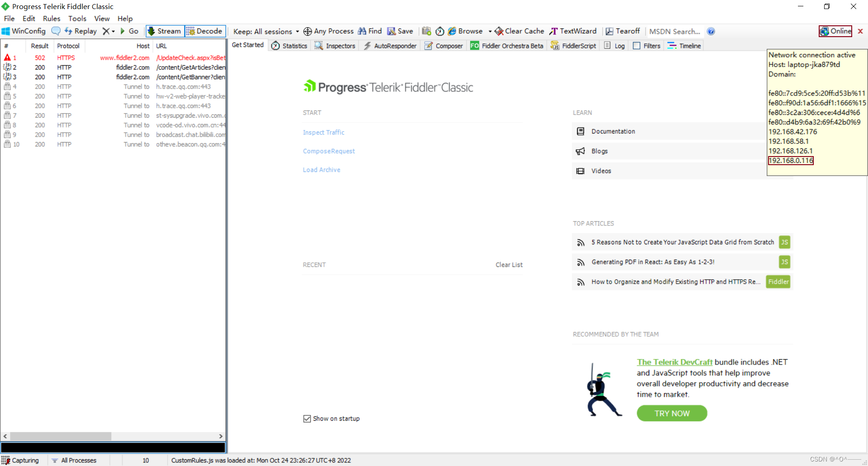Click the TRY NOW button
Viewport: 868px width, 466px height.
(x=672, y=413)
